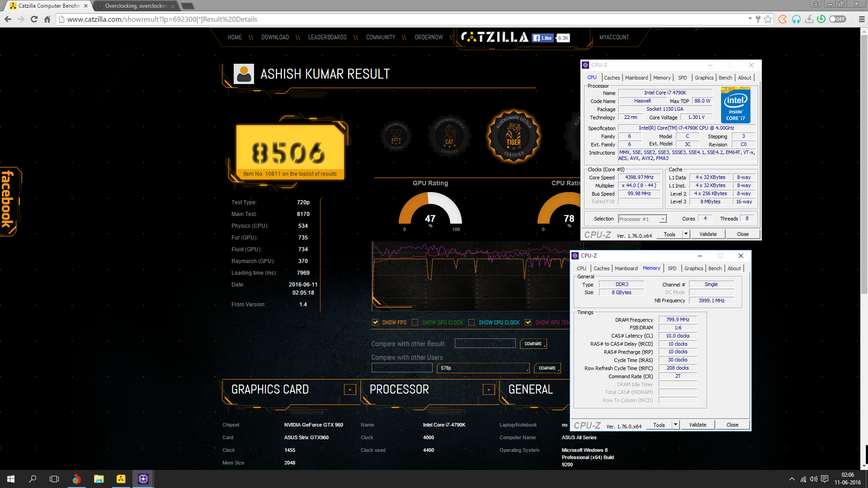Switch to SPD tab in lower CPU-Z
This screenshot has height=488, width=868.
click(x=672, y=268)
